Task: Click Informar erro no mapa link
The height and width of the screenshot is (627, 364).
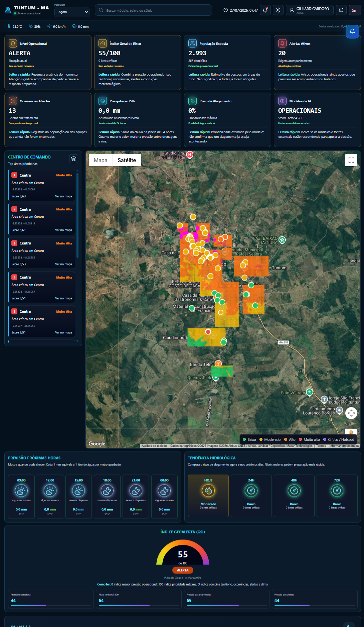Action: coord(344,446)
